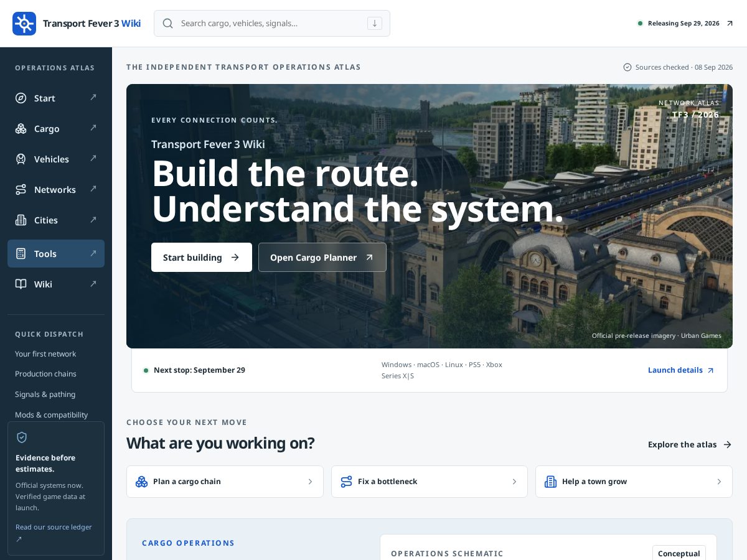Open the Vehicles section in sidebar
Screen dimensions: 747x560
point(56,159)
